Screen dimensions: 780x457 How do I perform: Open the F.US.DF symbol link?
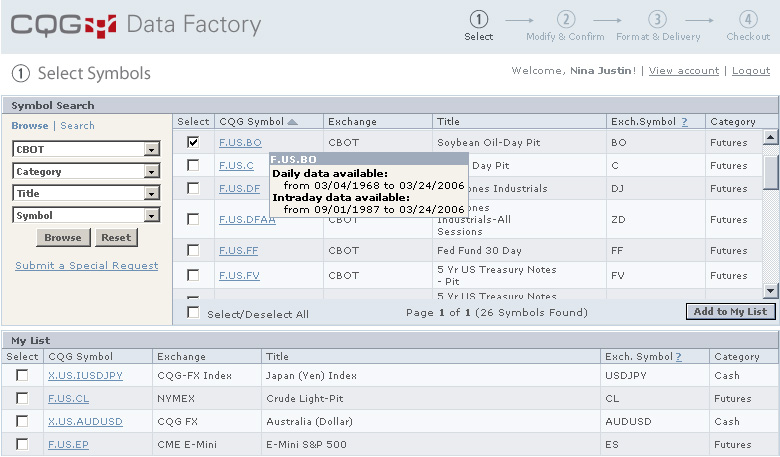click(239, 188)
